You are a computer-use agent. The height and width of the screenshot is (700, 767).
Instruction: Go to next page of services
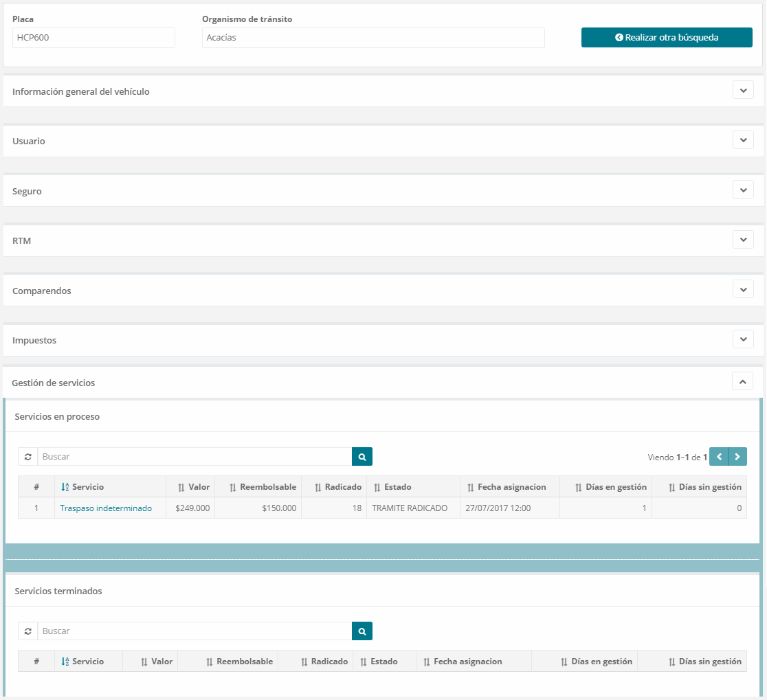click(737, 457)
